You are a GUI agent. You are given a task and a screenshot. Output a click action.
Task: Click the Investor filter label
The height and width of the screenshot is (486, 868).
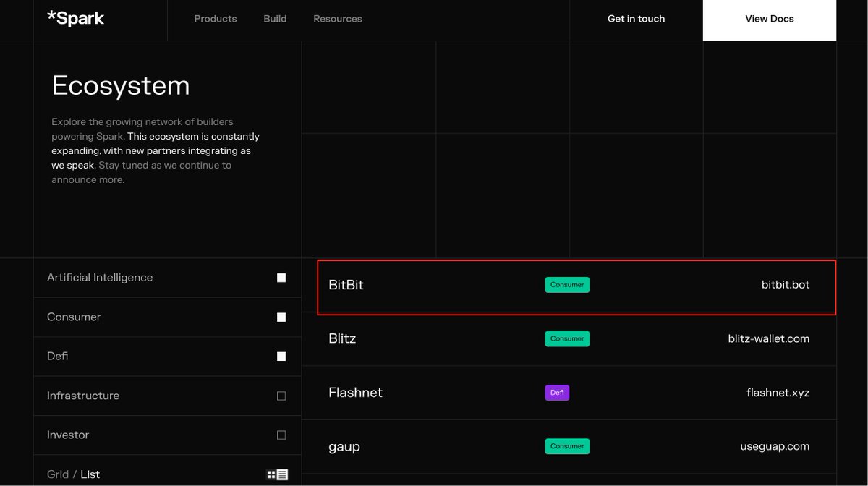tap(68, 435)
